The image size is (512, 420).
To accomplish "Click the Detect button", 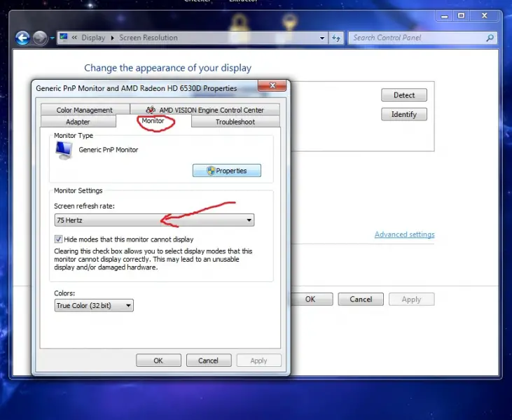I will coord(404,95).
